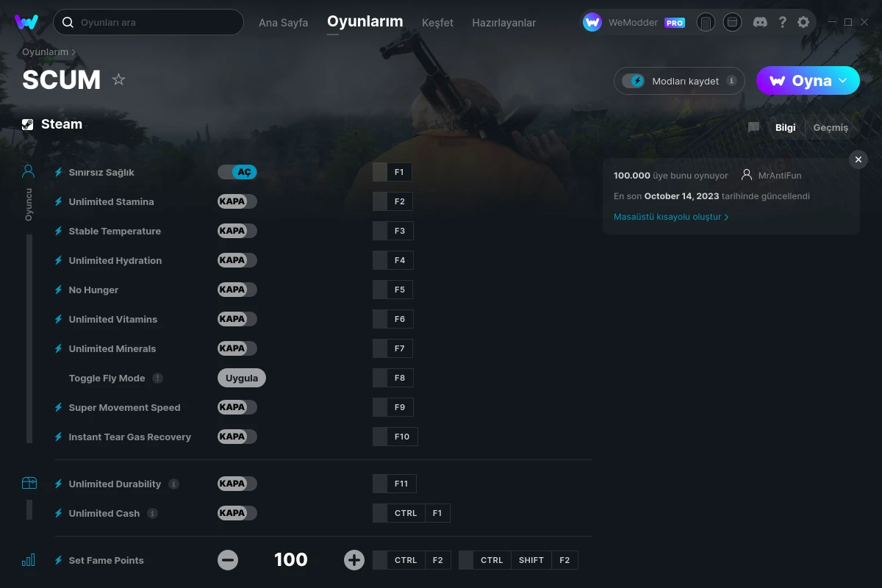Click info icon next to Toggle Fly Mode
This screenshot has height=588, width=882.
[x=157, y=378]
